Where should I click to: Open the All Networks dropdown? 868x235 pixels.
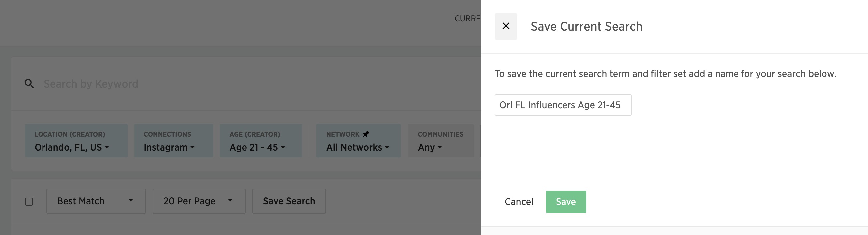point(359,141)
